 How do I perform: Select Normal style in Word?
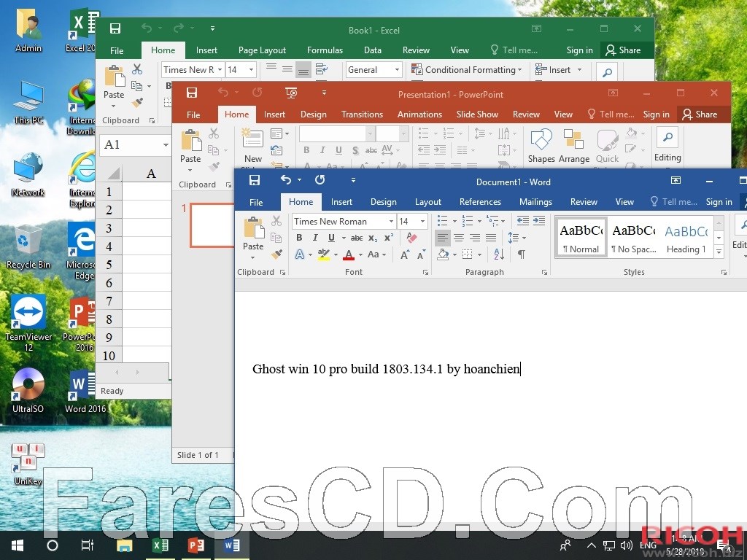[x=581, y=238]
